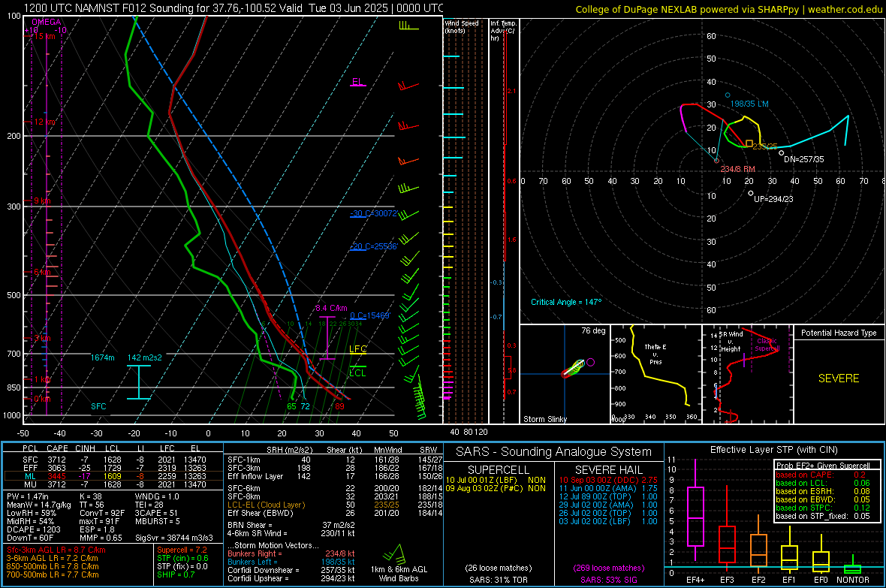This screenshot has height=588, width=886.
Task: Click 'Sfc-3km AGL LR = 8.7 C/km' line
Action: [x=56, y=550]
